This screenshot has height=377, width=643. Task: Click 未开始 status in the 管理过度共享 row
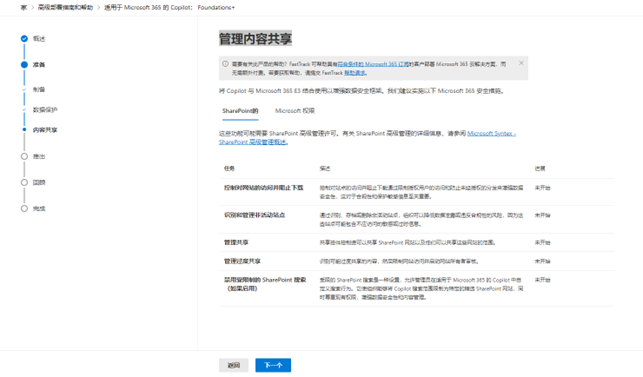543,261
